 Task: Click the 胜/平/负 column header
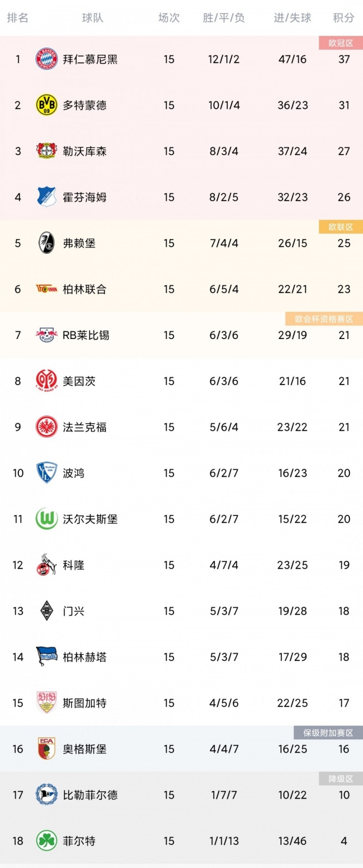coord(224,18)
